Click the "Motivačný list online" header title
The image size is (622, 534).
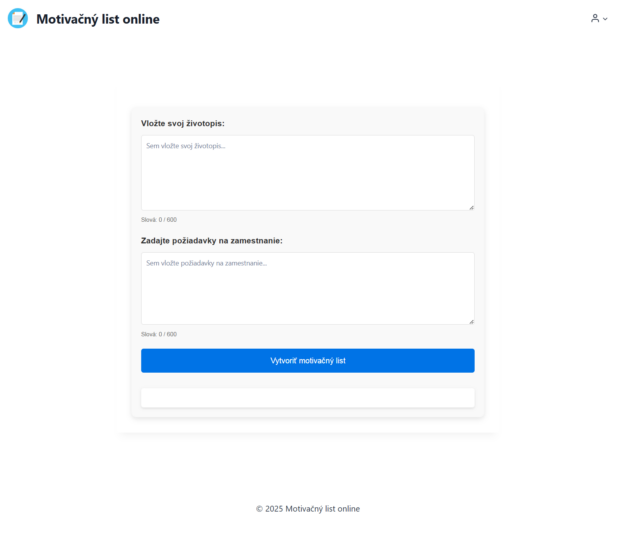pyautogui.click(x=97, y=19)
